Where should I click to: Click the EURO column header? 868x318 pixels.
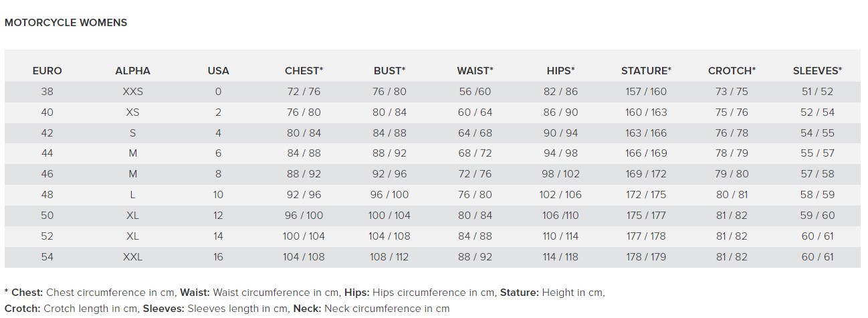(x=47, y=71)
